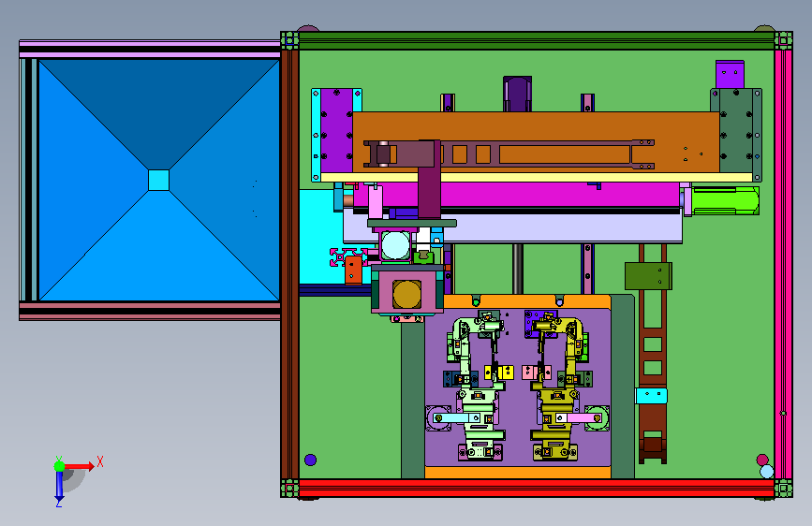Select the blue-violet circle on base plate
Image resolution: width=812 pixels, height=526 pixels.
[x=310, y=460]
